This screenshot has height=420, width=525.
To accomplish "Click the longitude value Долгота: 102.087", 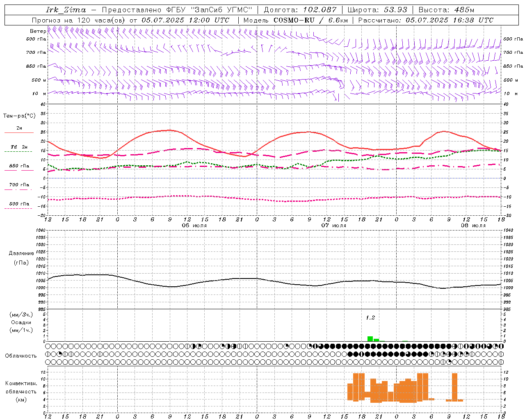I will point(300,10).
